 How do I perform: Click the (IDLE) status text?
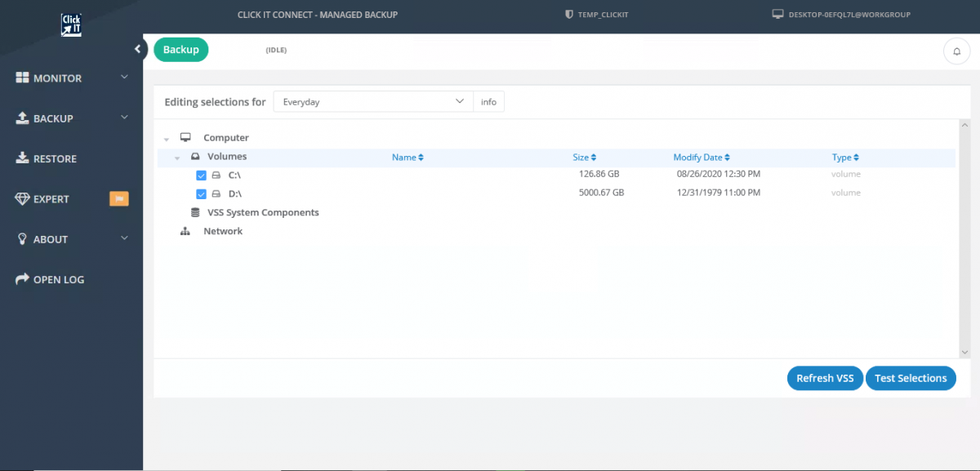coord(276,50)
